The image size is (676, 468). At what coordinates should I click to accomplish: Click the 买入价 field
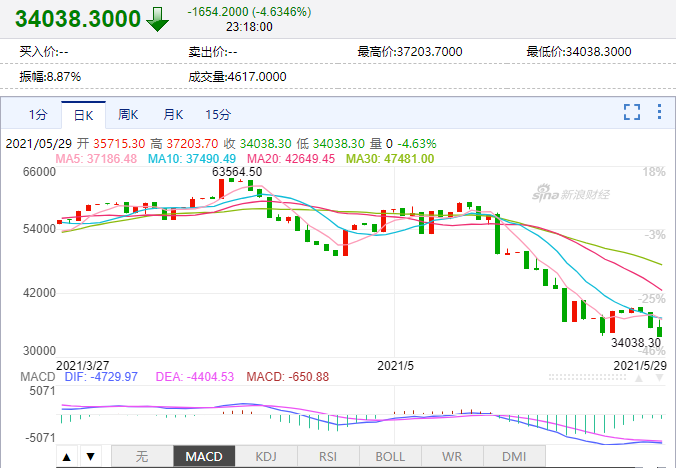44,52
